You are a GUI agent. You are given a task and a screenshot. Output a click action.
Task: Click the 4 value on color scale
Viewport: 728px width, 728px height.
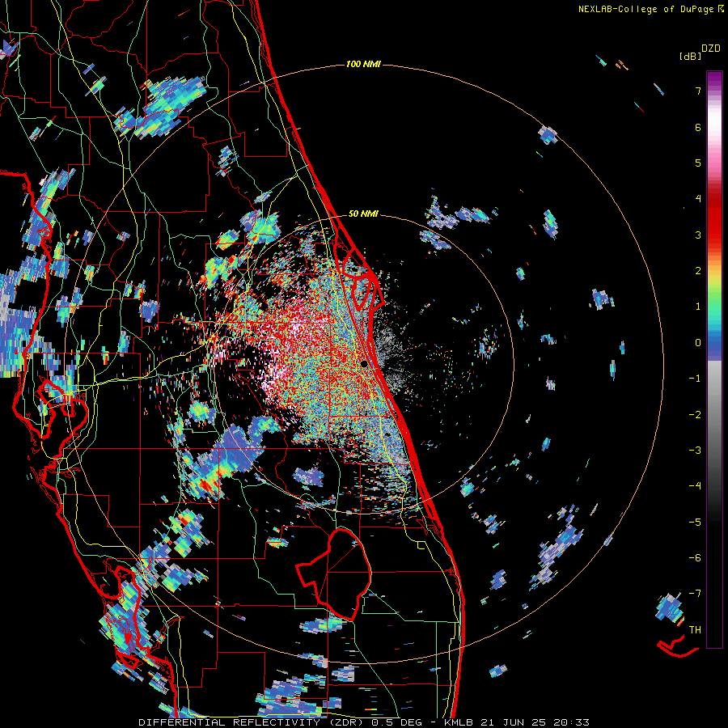click(x=698, y=199)
